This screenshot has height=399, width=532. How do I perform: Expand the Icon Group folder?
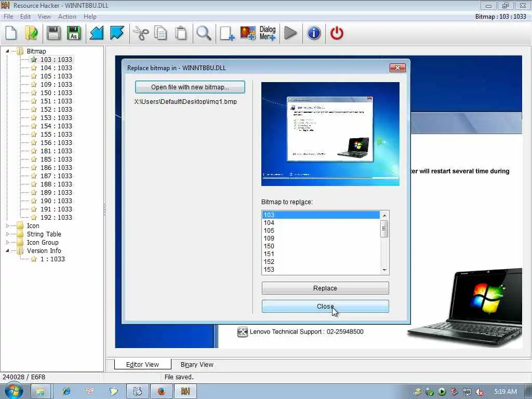click(x=7, y=242)
